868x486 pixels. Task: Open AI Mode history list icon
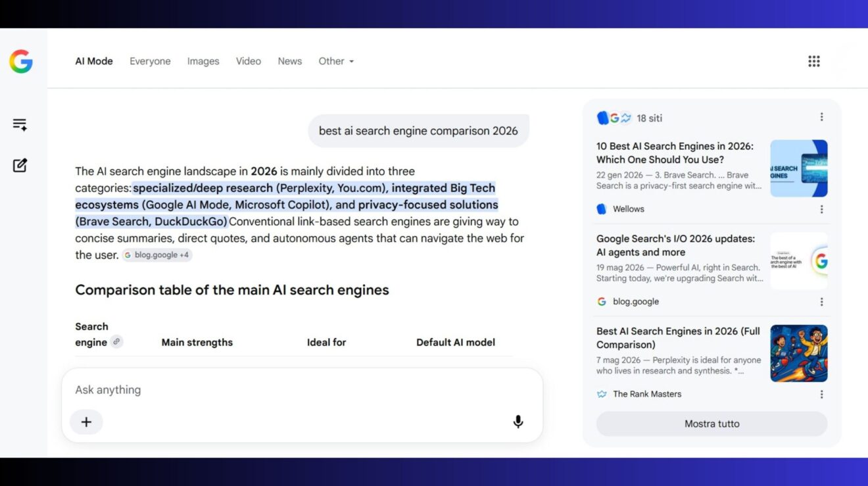click(20, 124)
